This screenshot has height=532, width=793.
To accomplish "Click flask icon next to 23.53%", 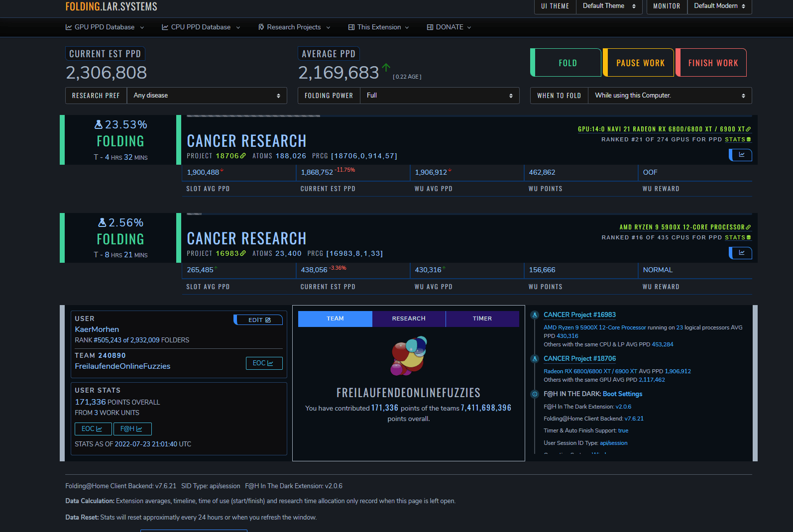I will (x=99, y=124).
